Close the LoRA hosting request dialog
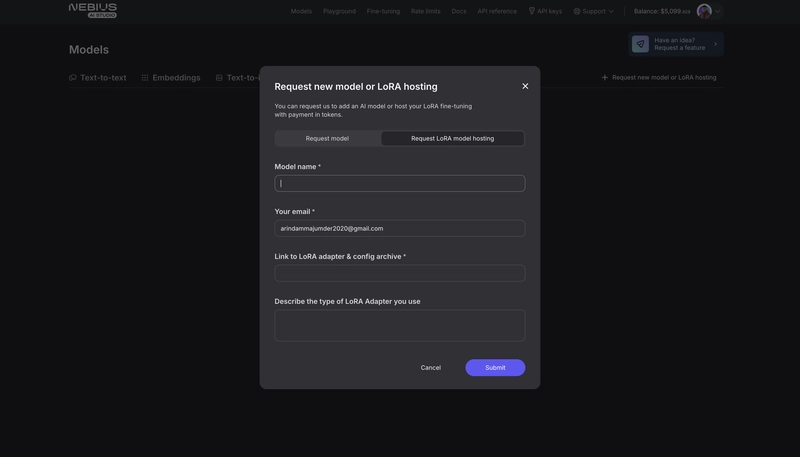The image size is (800, 457). pos(525,86)
